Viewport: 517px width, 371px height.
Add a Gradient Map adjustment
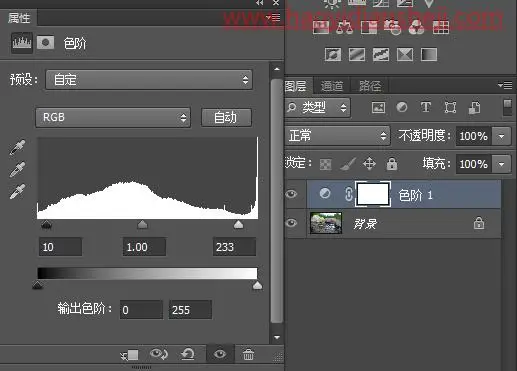[x=429, y=54]
